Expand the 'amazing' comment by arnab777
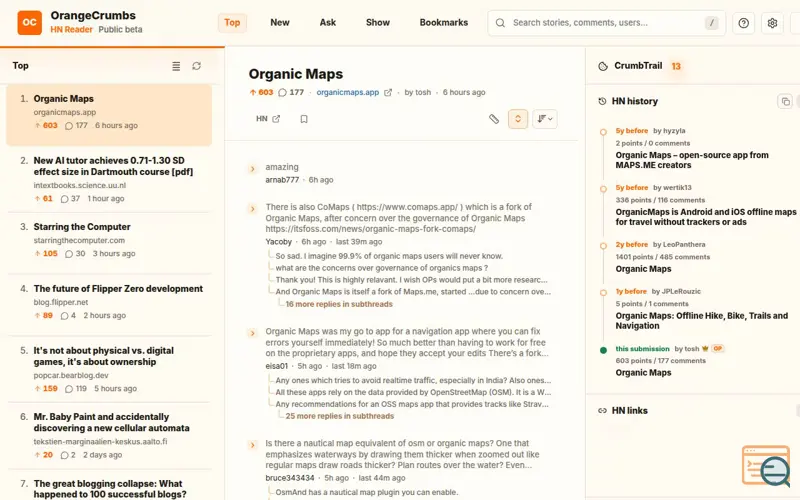Viewport: 800px width, 500px height. (253, 168)
